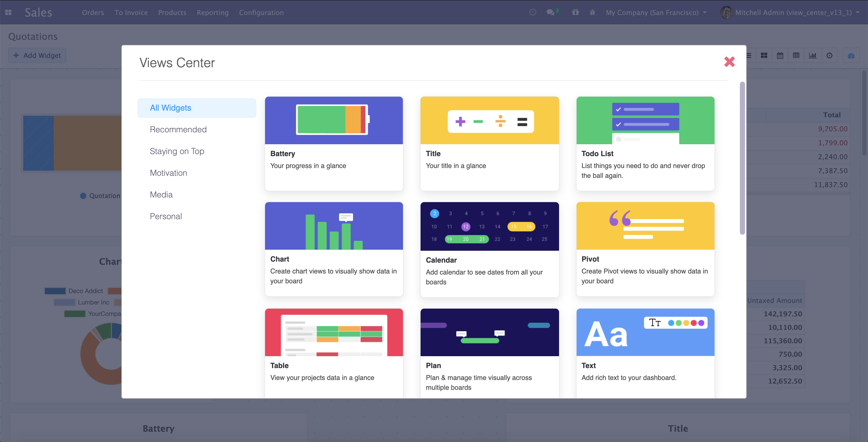The height and width of the screenshot is (442, 868).
Task: Open the Configuration menu
Action: (x=261, y=12)
